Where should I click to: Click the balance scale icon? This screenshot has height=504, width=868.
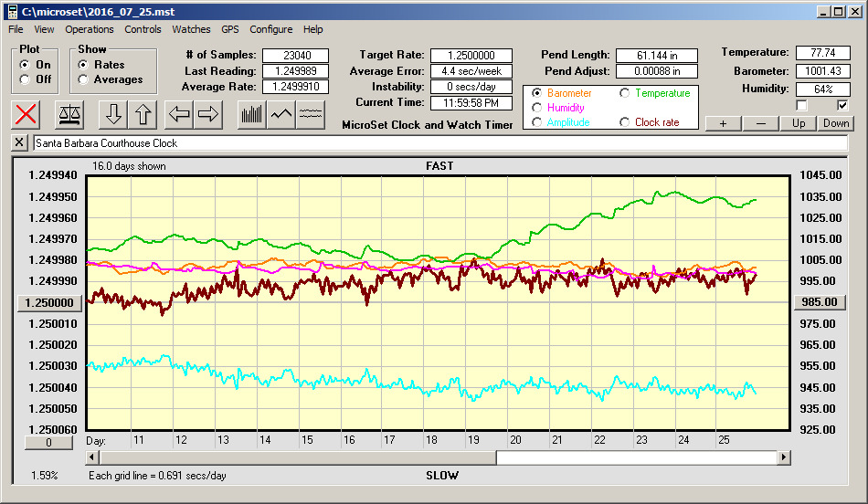(69, 114)
